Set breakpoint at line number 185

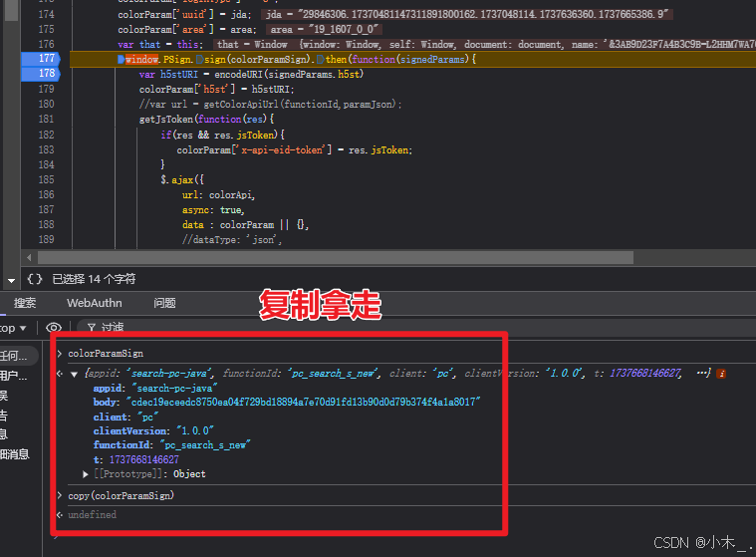click(46, 179)
